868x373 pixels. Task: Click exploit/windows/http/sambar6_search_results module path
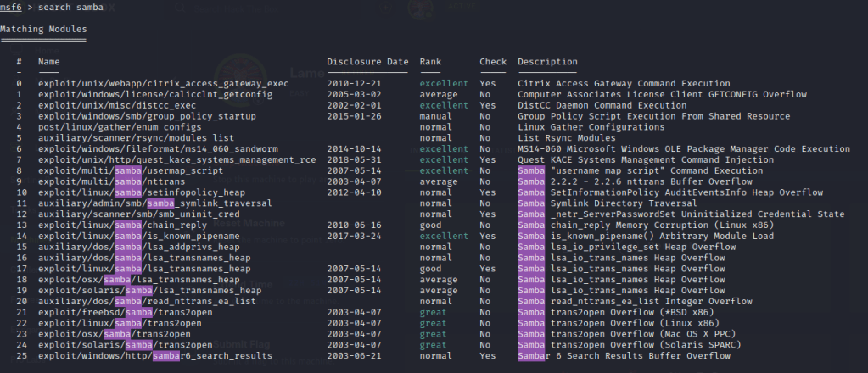[155, 356]
